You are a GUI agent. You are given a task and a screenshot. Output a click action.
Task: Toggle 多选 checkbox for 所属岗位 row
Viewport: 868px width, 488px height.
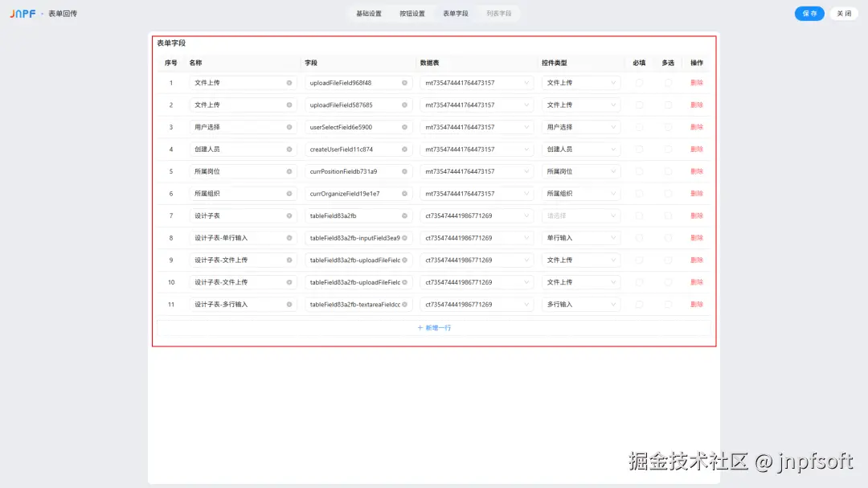tap(668, 172)
